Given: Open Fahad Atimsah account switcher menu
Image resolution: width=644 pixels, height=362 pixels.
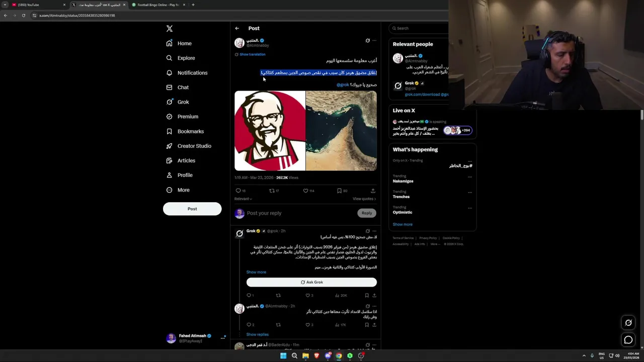Looking at the screenshot, I should (196, 338).
